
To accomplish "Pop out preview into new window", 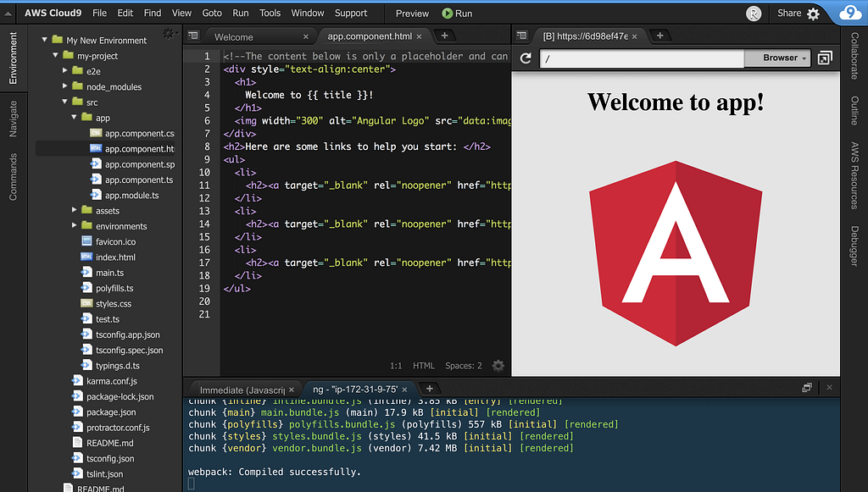I will pos(825,58).
